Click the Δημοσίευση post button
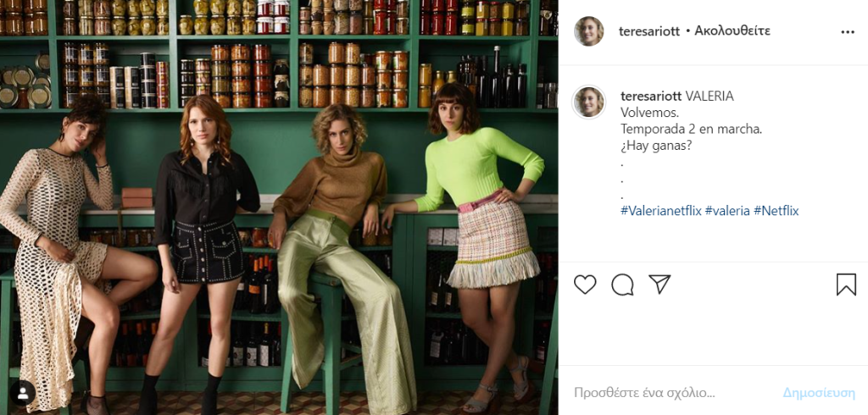The image size is (868, 415). pyautogui.click(x=819, y=393)
